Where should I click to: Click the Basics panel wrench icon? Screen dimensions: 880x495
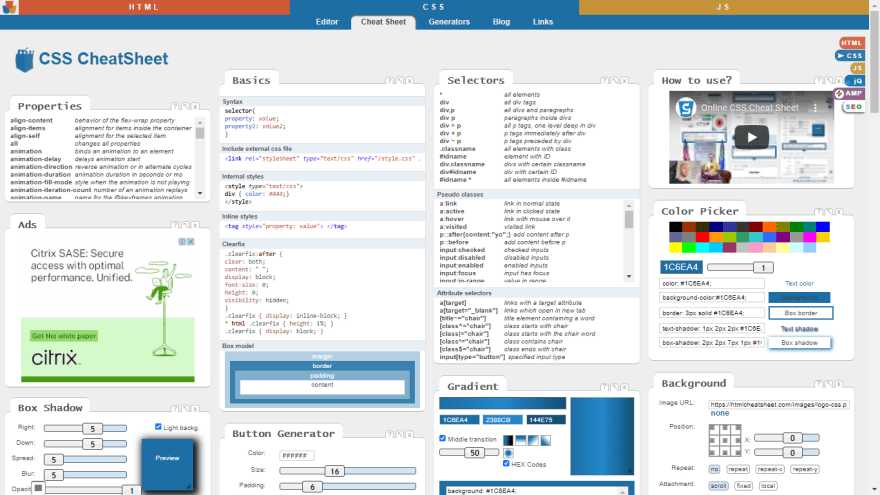400,80
